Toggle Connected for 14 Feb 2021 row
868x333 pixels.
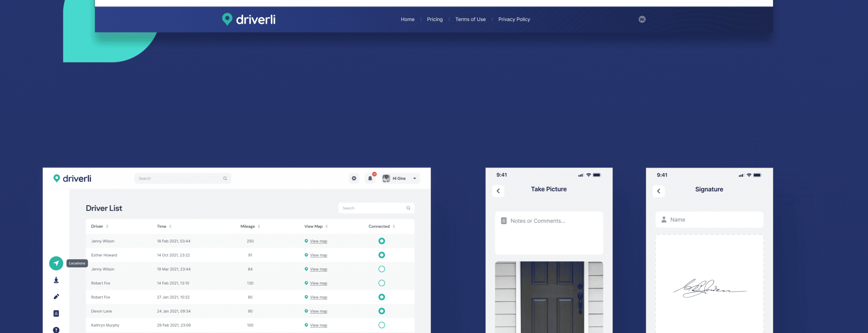tap(382, 283)
